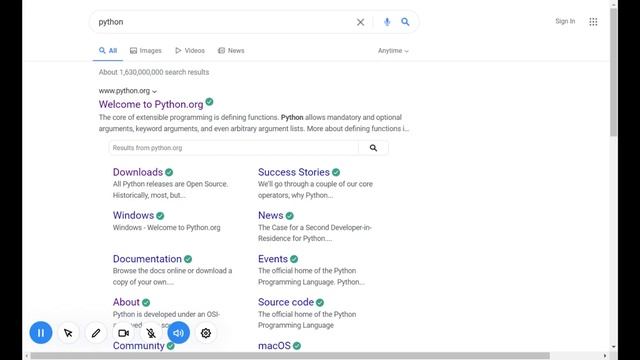Select the pencil drawing tool
The width and height of the screenshot is (640, 360).
96,333
